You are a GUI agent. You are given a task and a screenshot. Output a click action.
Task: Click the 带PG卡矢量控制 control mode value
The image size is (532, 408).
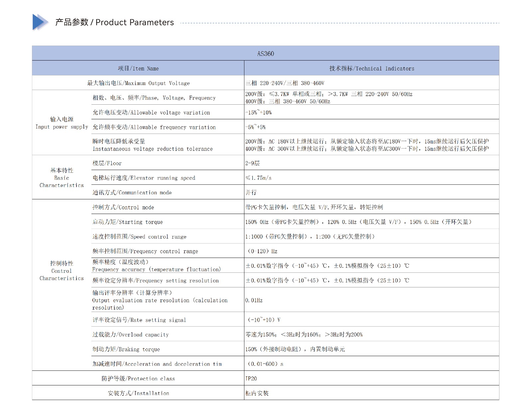point(314,207)
